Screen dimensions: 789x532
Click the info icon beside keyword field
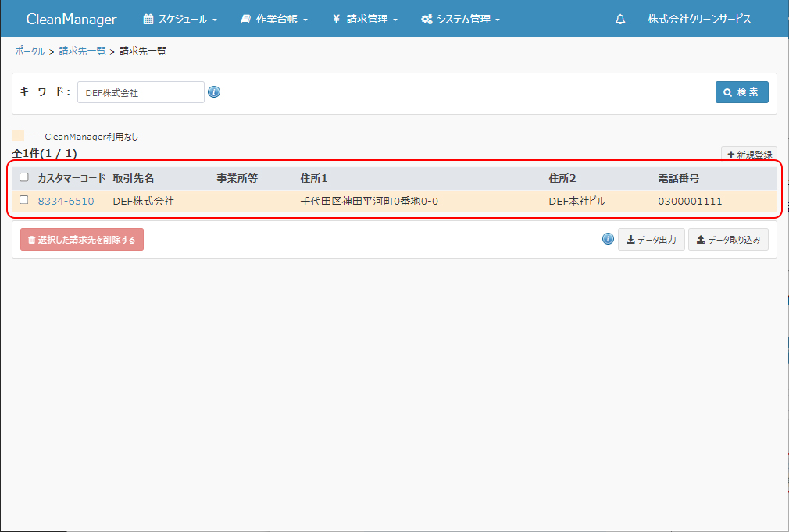pyautogui.click(x=214, y=92)
